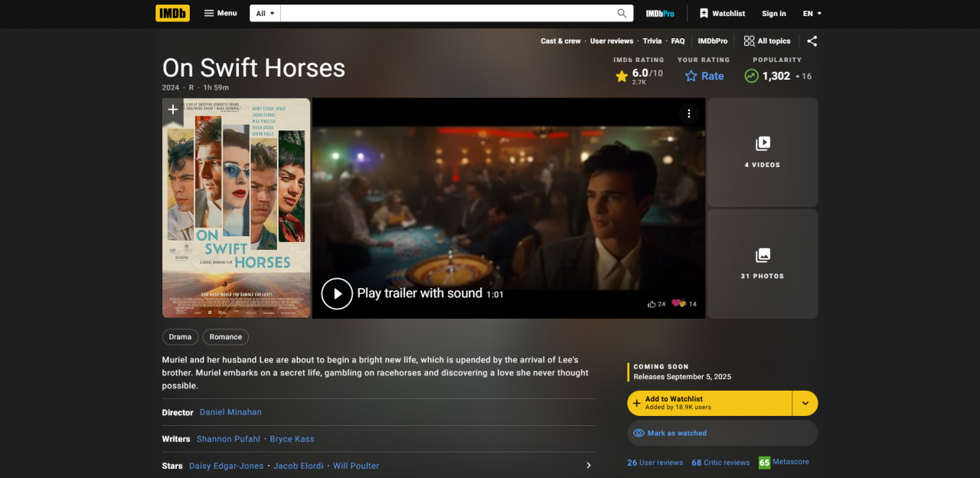Open the All search category dropdown

click(265, 13)
